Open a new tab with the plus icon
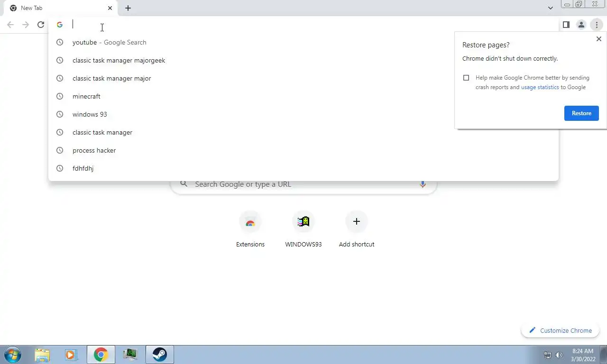 coord(128,8)
